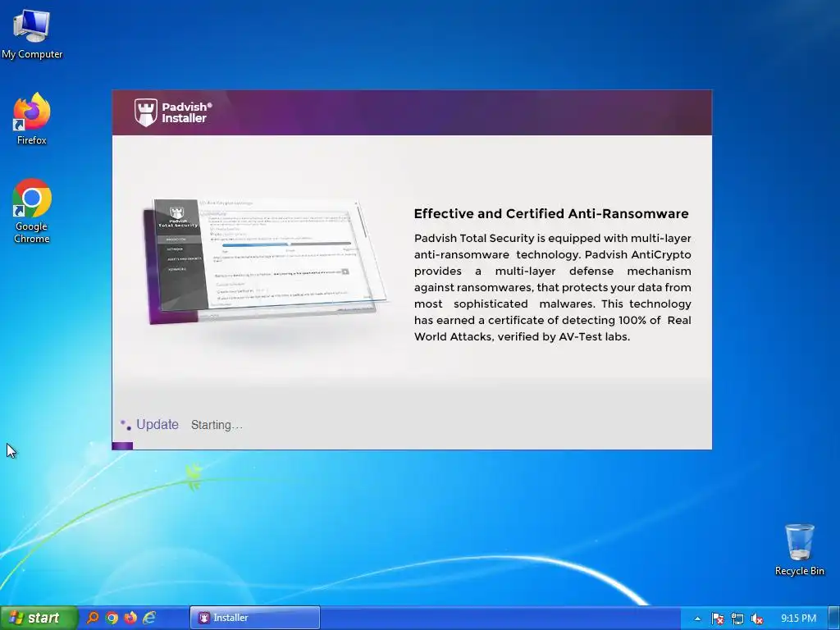Click the Padvish Total Security product screenshot
840x630 pixels.
(267, 262)
